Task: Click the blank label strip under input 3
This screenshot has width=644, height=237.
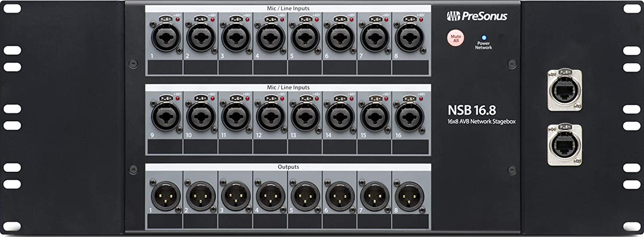Action: click(235, 67)
